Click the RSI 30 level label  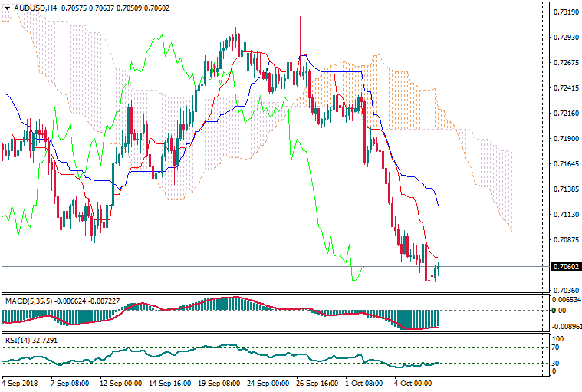[557, 363]
